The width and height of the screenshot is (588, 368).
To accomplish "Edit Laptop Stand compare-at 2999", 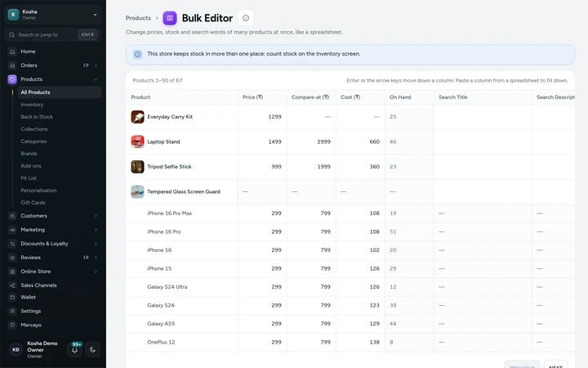I will pos(311,141).
